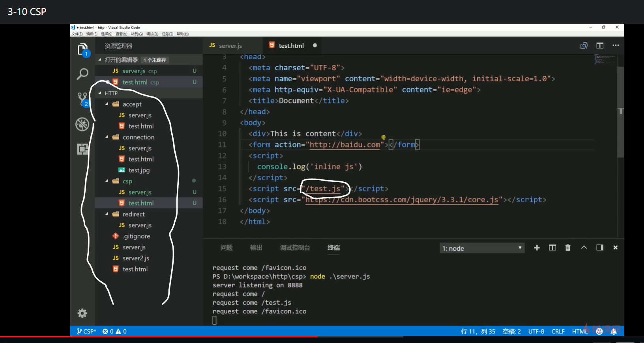The height and width of the screenshot is (343, 644).
Task: Change line endings via 'CRLF'
Action: point(558,332)
